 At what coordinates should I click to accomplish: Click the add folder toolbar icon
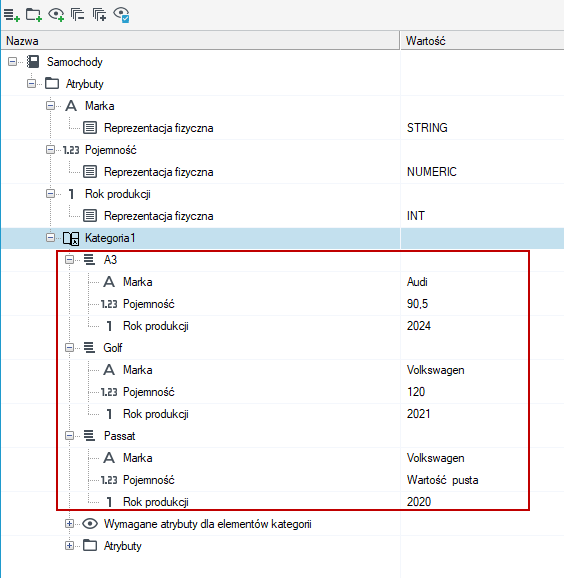34,15
